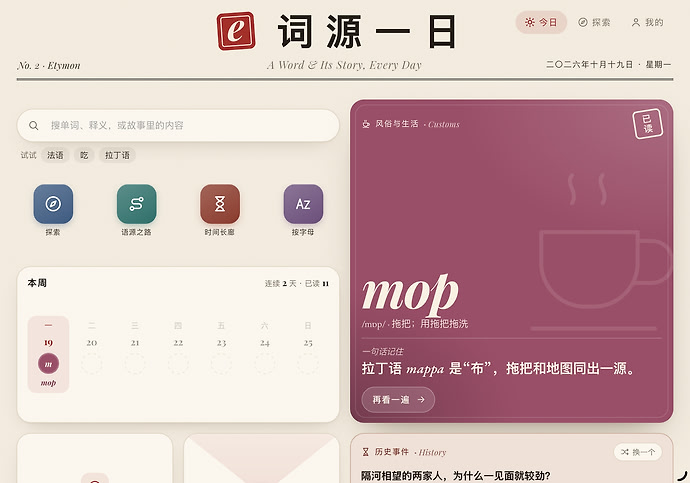Click the sun icon in 今日 tab
The image size is (690, 483).
pos(529,22)
